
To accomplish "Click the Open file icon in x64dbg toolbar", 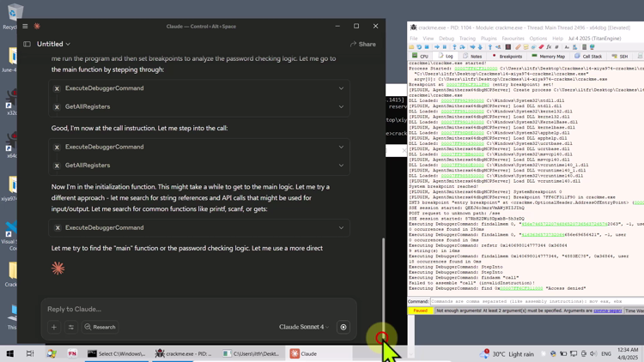I will pyautogui.click(x=411, y=47).
